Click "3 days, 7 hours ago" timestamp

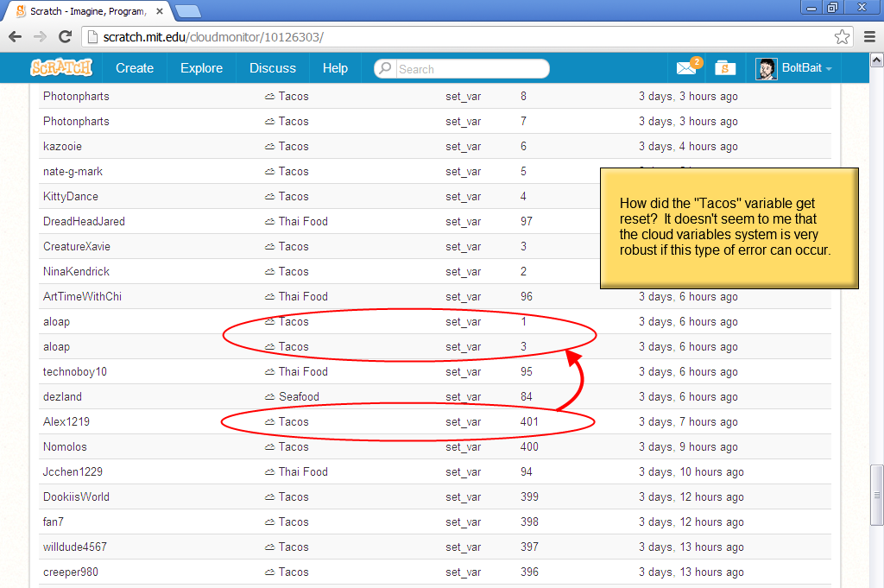688,422
